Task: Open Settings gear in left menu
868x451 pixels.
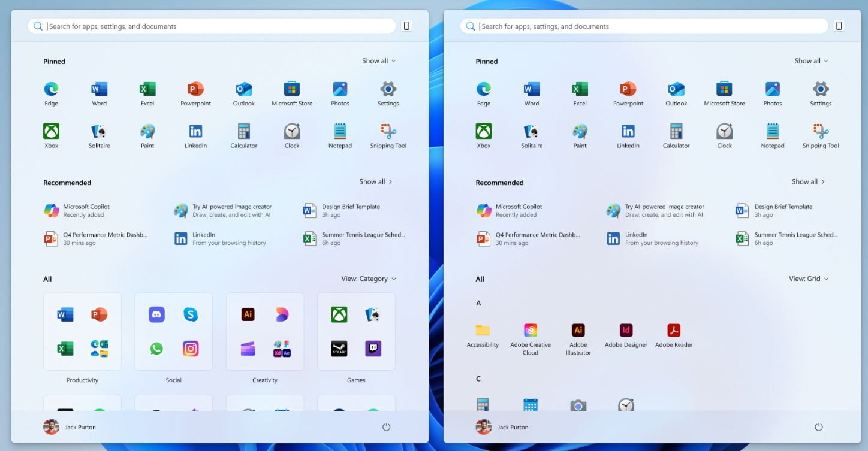Action: coord(388,93)
